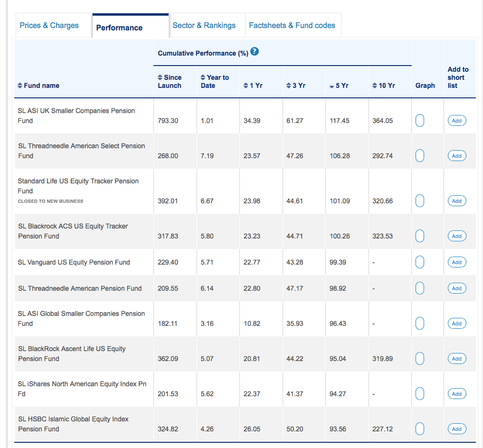
Task: Open the Cumulative Performance help icon
Action: (255, 52)
